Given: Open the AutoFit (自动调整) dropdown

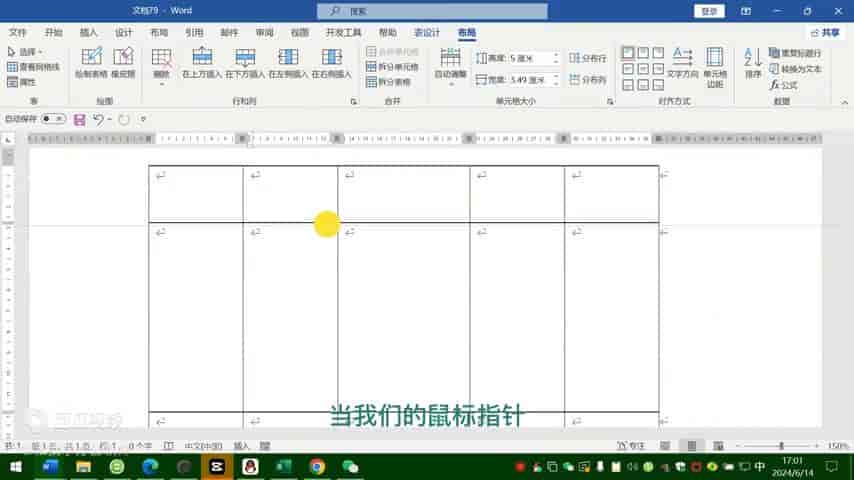Looking at the screenshot, I should (450, 66).
